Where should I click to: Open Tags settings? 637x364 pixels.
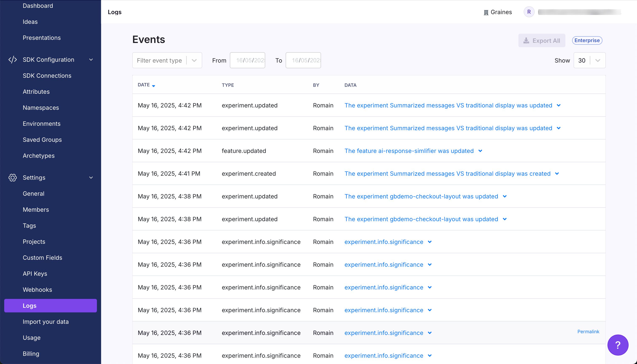pos(29,226)
